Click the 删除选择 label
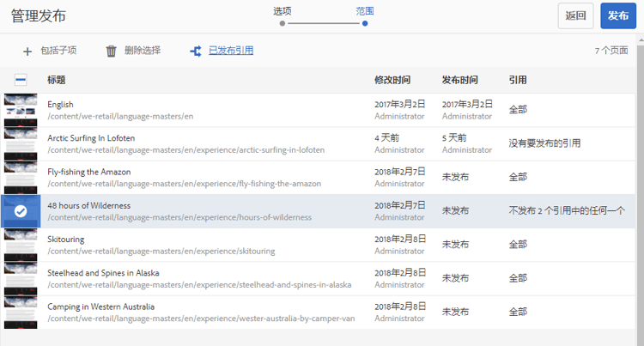Screen dimensions: 644x346 click(x=143, y=51)
